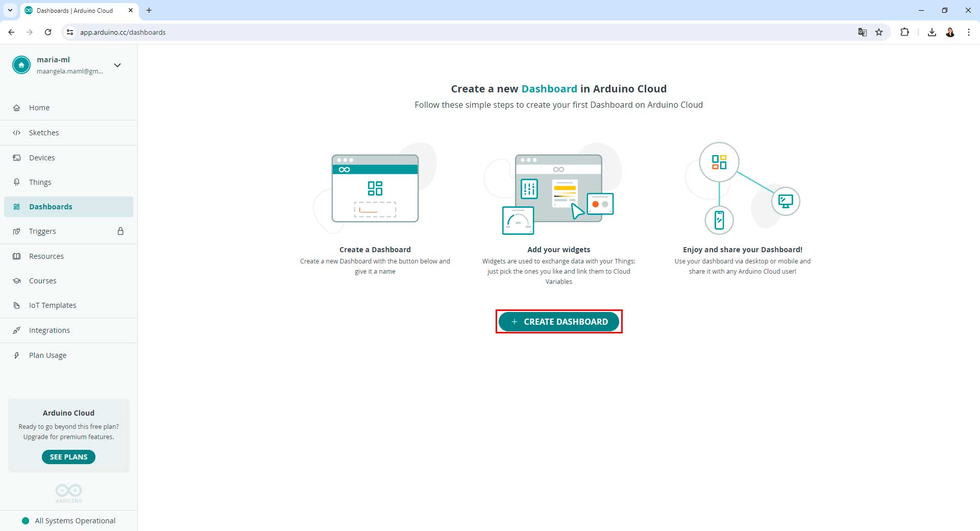This screenshot has width=980, height=531.
Task: Click the site information icon in address bar
Action: [x=70, y=32]
